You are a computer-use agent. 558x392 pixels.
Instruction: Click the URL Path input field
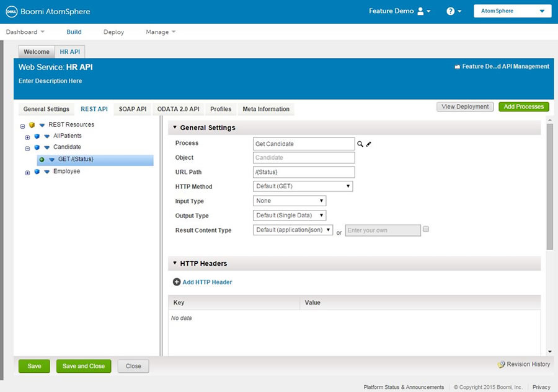click(304, 172)
